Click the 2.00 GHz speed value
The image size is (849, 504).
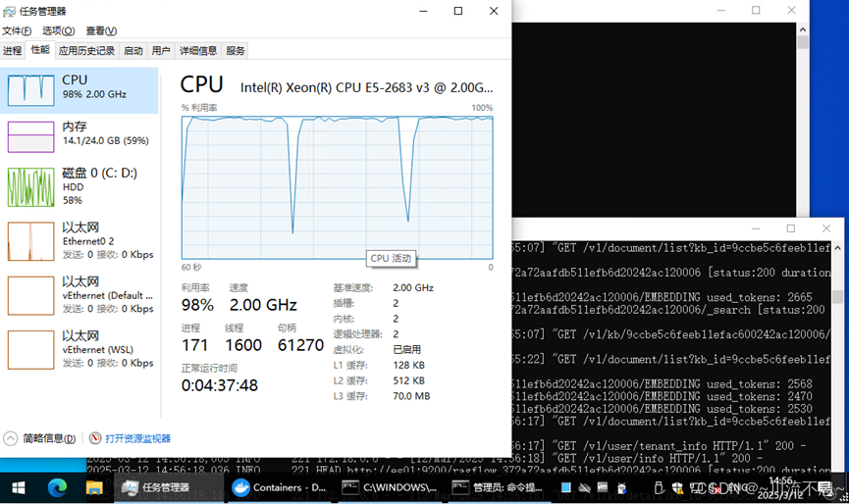click(263, 305)
